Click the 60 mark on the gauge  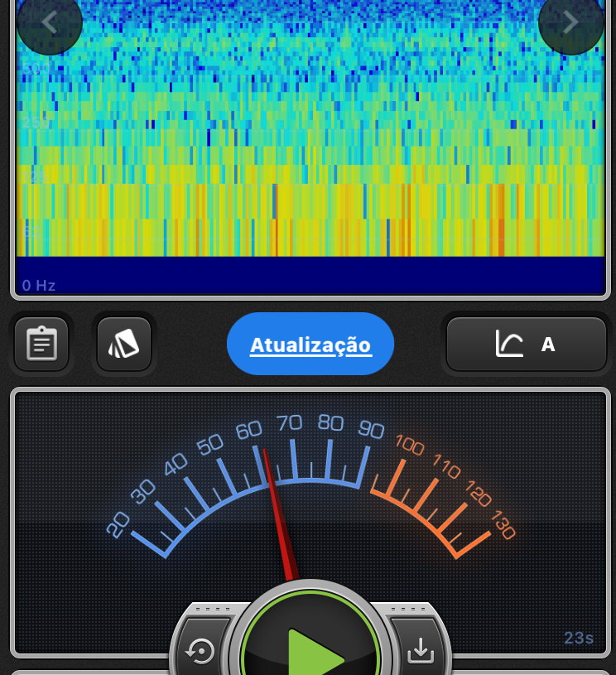tap(248, 431)
